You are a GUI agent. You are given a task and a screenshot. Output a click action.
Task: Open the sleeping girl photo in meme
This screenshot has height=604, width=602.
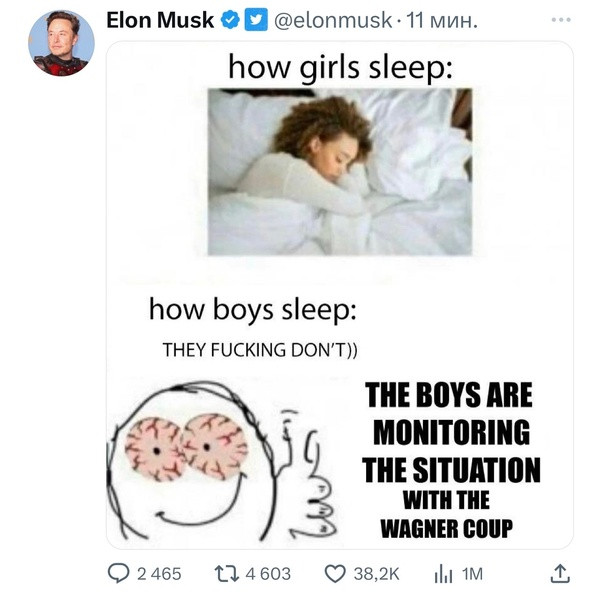point(340,172)
